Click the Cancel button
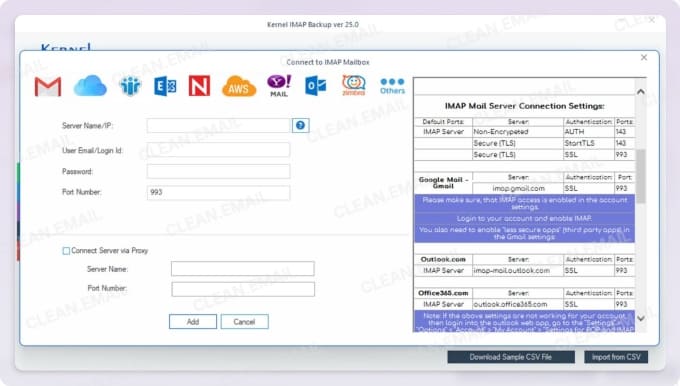The width and height of the screenshot is (680, 386). pyautogui.click(x=244, y=322)
